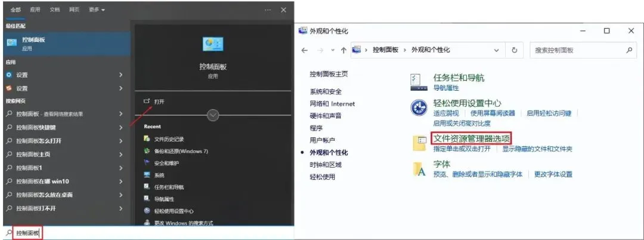
Task: Click the 文件历史记录 icon in Recent
Action: click(x=147, y=139)
